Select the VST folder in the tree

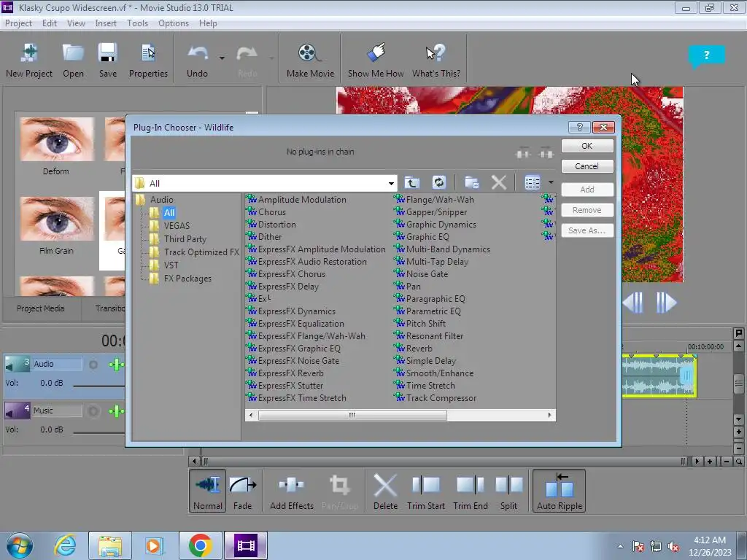coord(171,265)
